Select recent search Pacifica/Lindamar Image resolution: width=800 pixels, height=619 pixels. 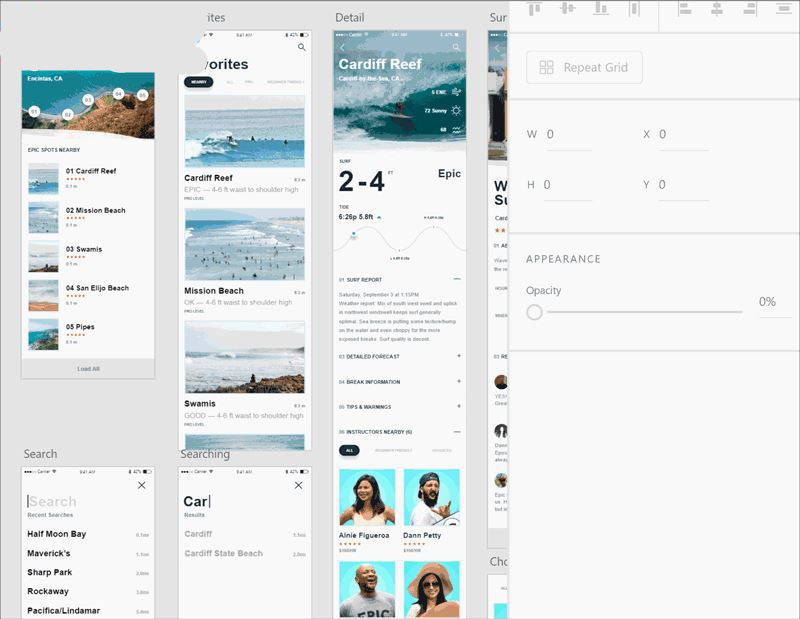64,611
